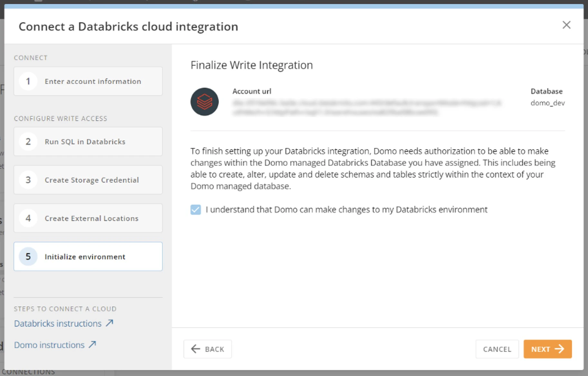
Task: Click the Finalize Write Integration heading
Action: (251, 65)
